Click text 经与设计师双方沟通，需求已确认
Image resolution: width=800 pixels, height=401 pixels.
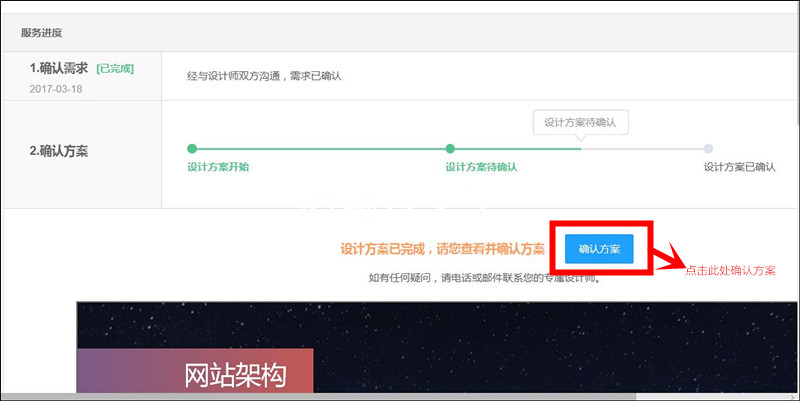click(x=264, y=76)
